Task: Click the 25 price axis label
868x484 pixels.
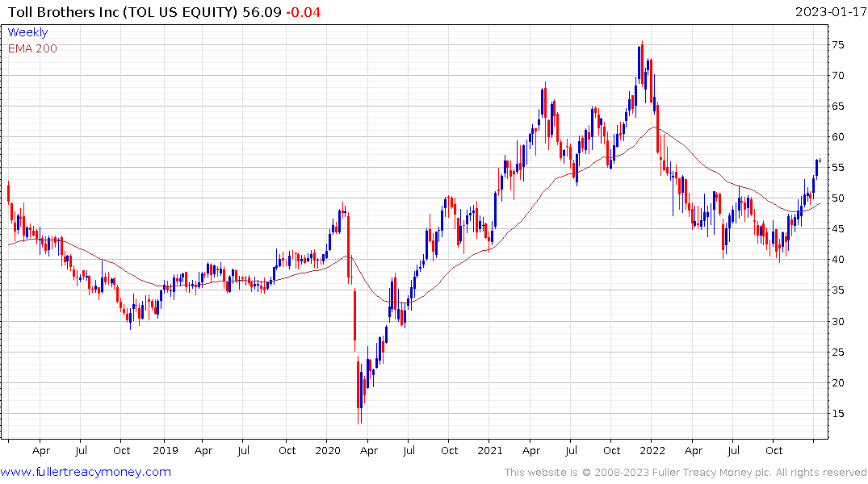Action: point(838,353)
